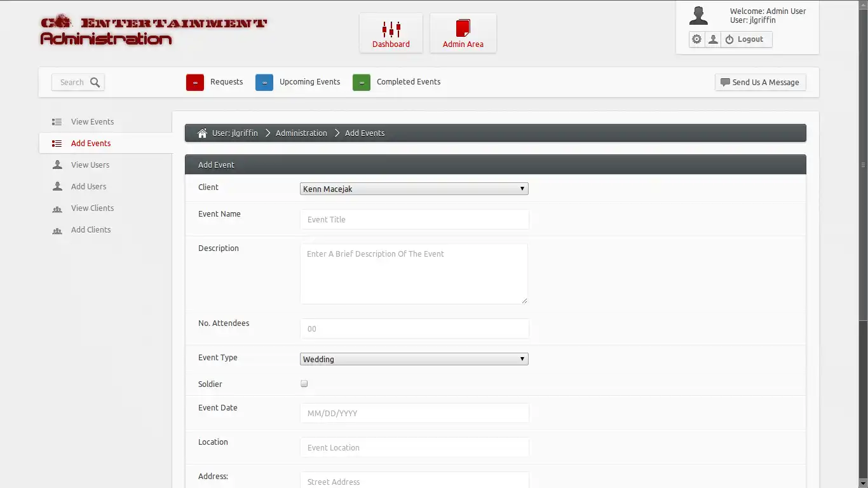
Task: Click the 'Description' form label
Action: pos(219,248)
